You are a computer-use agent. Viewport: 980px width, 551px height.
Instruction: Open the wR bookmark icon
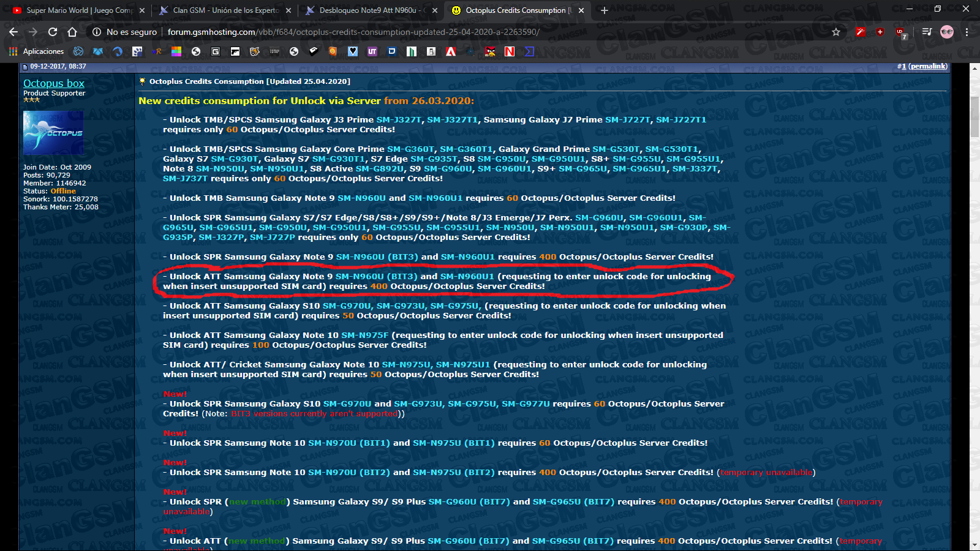pos(157,51)
